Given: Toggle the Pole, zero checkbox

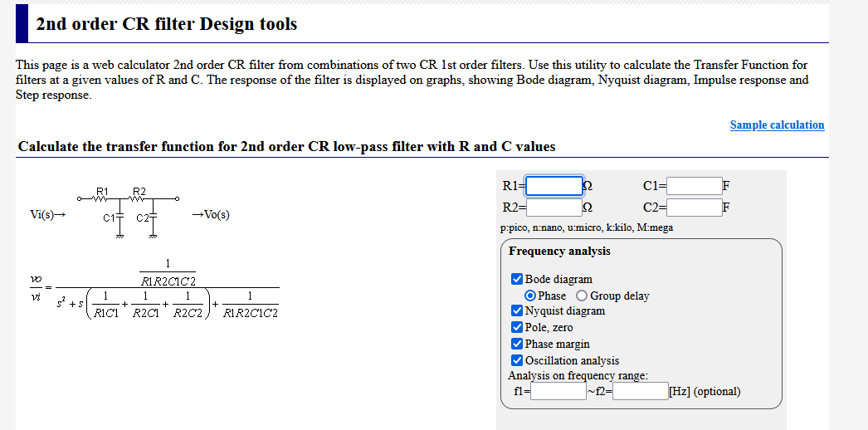Looking at the screenshot, I should click(x=517, y=328).
